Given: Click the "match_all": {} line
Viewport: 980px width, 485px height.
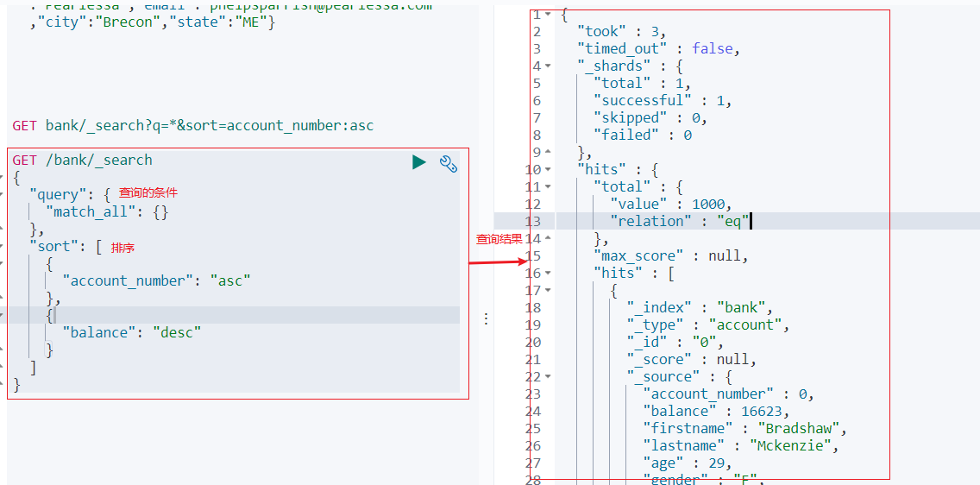Looking at the screenshot, I should [107, 212].
